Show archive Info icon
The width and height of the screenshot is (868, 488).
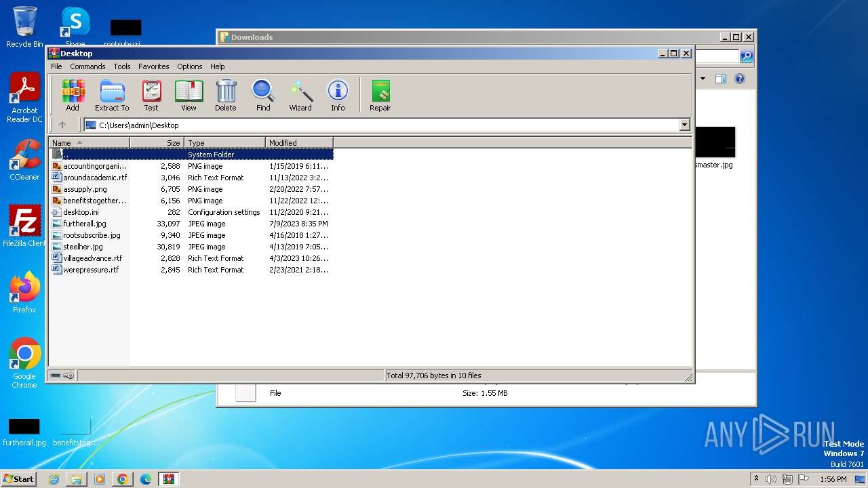point(338,95)
